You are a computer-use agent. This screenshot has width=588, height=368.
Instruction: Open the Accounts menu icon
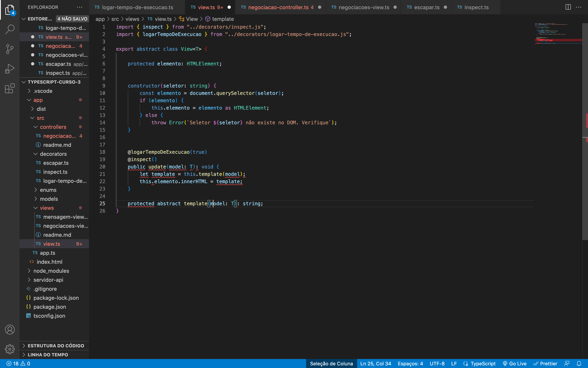point(10,330)
